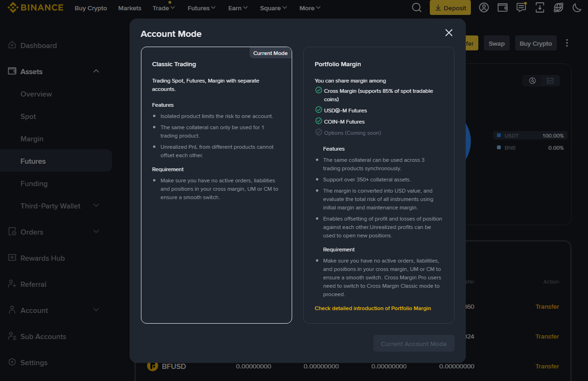Open the Trade dropdown menu

164,8
